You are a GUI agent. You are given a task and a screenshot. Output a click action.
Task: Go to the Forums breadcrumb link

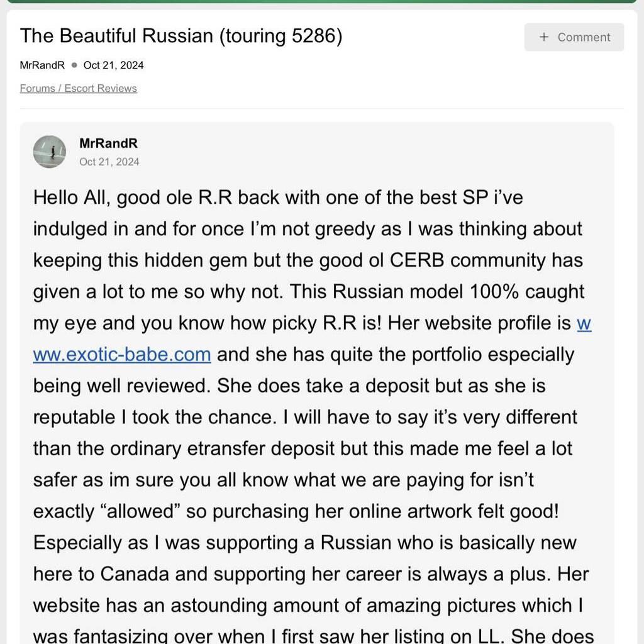point(37,89)
